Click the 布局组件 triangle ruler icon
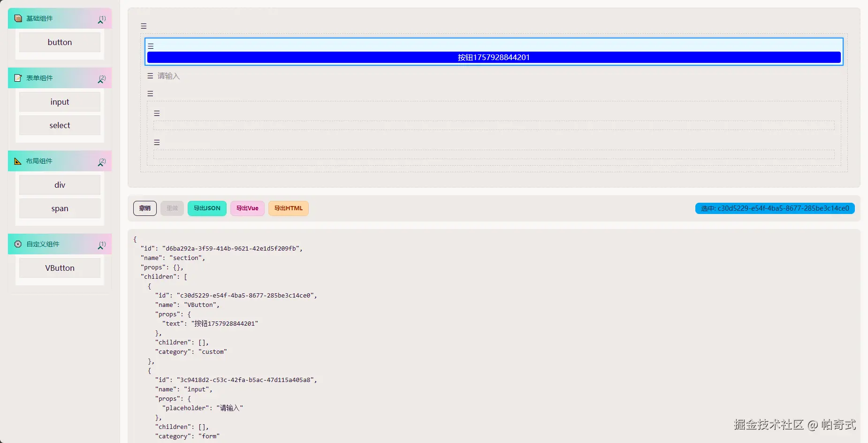This screenshot has height=443, width=868. pyautogui.click(x=18, y=161)
